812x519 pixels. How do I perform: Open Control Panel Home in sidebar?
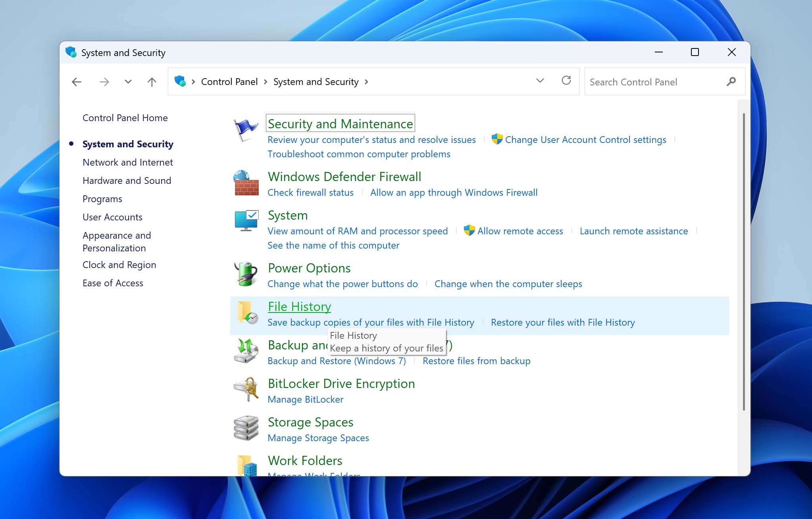[x=125, y=118]
